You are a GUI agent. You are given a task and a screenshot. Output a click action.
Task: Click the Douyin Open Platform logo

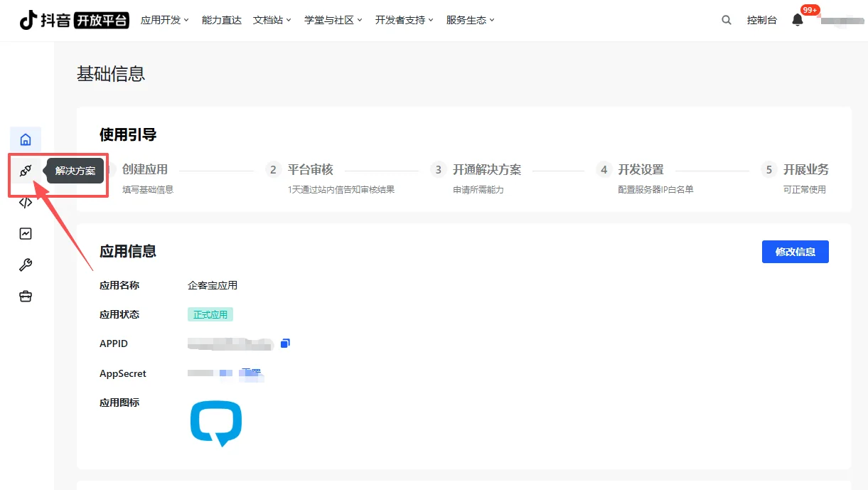(x=74, y=20)
